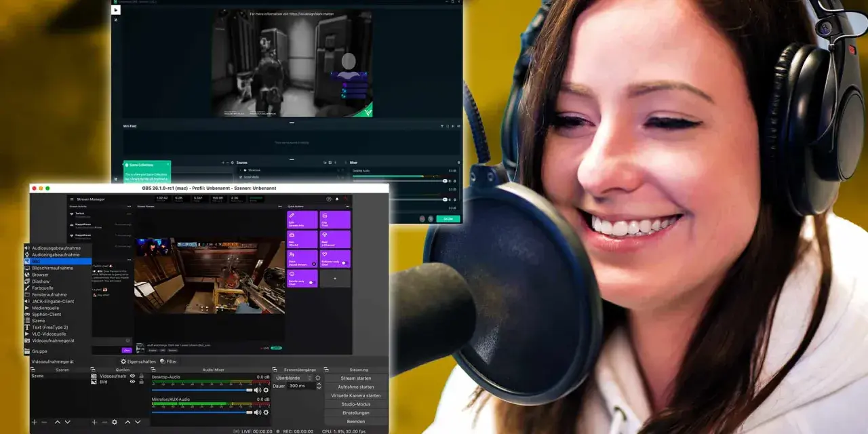Move source up in the Quellen toolbar

click(x=127, y=422)
